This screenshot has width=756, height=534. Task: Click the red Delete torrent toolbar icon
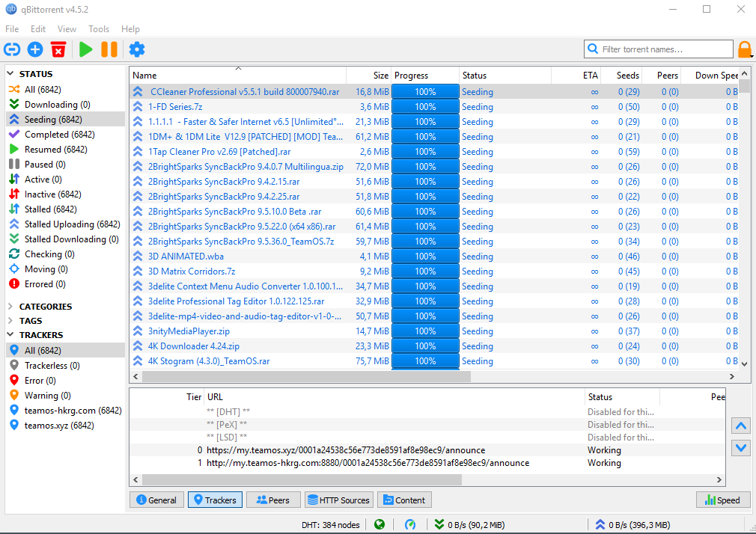(58, 49)
